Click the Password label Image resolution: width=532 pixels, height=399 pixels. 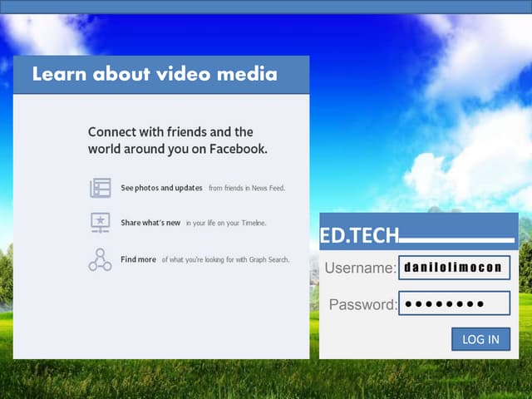coord(362,304)
